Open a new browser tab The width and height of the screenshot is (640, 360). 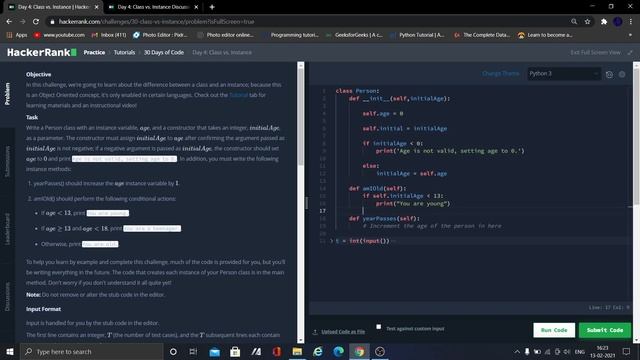pyautogui.click(x=212, y=7)
